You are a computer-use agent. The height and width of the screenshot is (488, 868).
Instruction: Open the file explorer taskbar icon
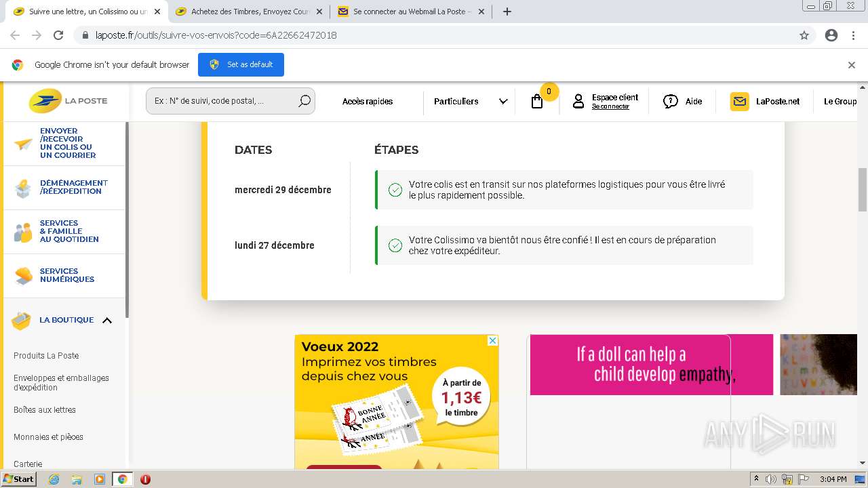tap(77, 479)
